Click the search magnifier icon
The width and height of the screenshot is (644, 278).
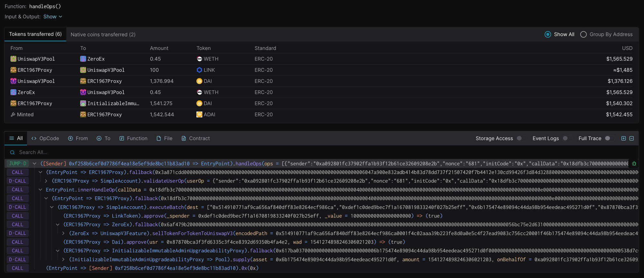tap(12, 152)
